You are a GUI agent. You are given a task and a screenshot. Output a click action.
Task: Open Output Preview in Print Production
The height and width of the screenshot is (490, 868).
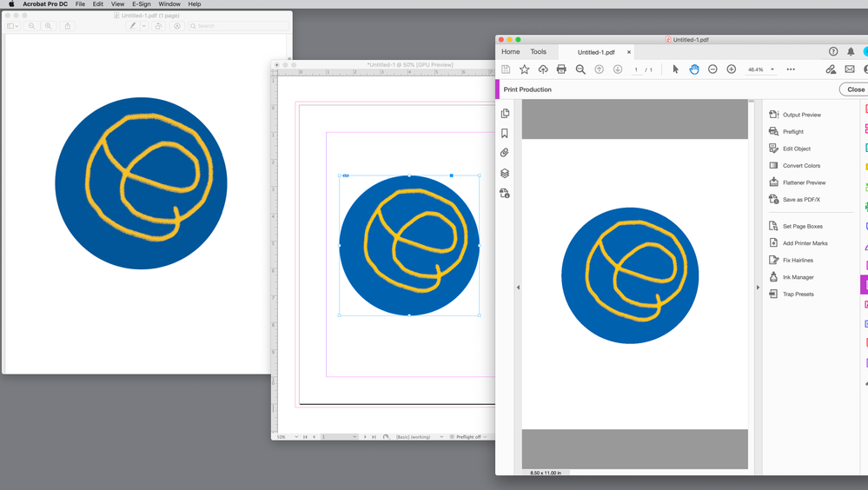(795, 115)
